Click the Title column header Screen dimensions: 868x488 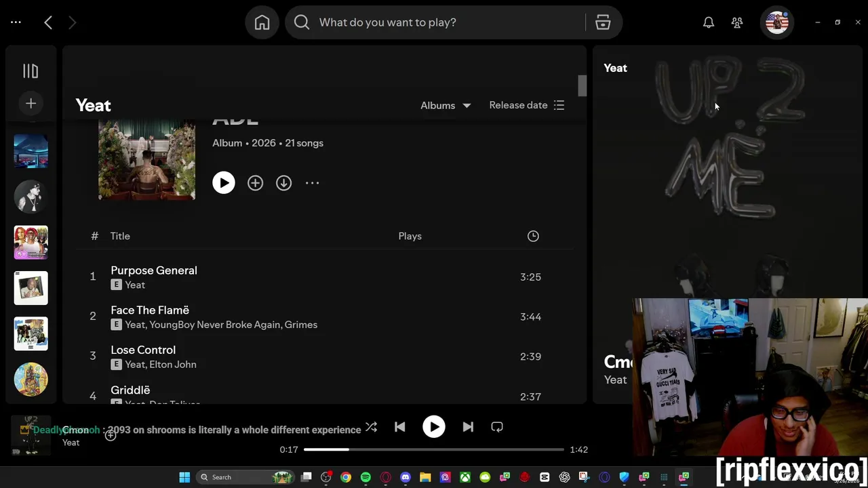(x=120, y=236)
